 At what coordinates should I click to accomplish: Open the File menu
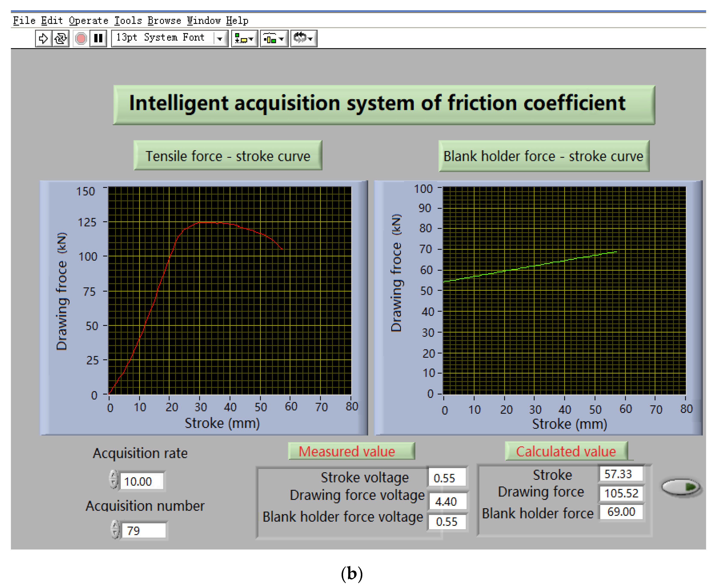pos(24,21)
